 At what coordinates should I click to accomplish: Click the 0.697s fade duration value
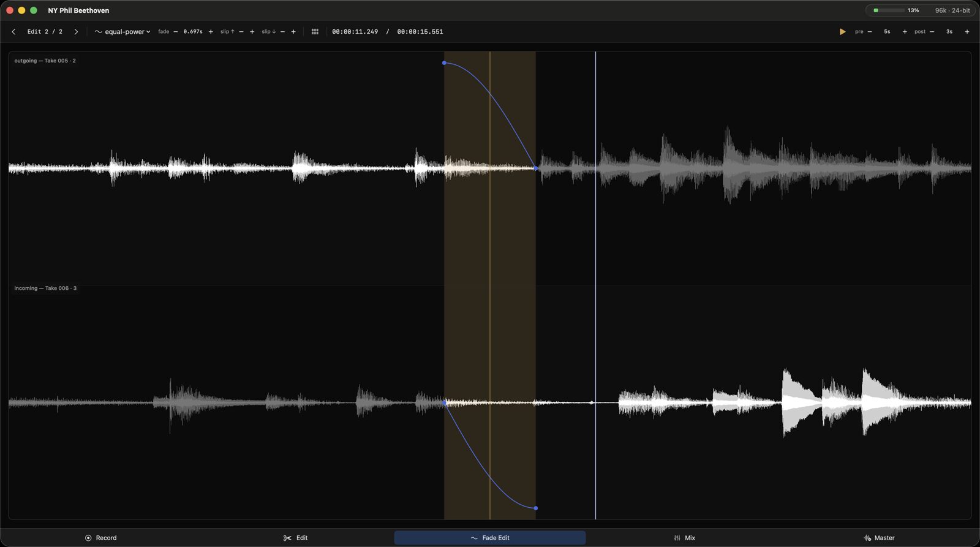193,32
